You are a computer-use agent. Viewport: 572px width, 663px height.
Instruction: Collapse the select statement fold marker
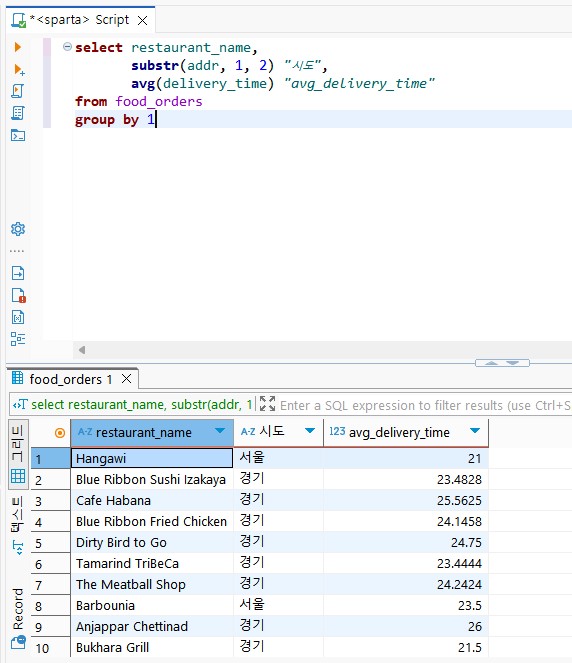pos(67,47)
